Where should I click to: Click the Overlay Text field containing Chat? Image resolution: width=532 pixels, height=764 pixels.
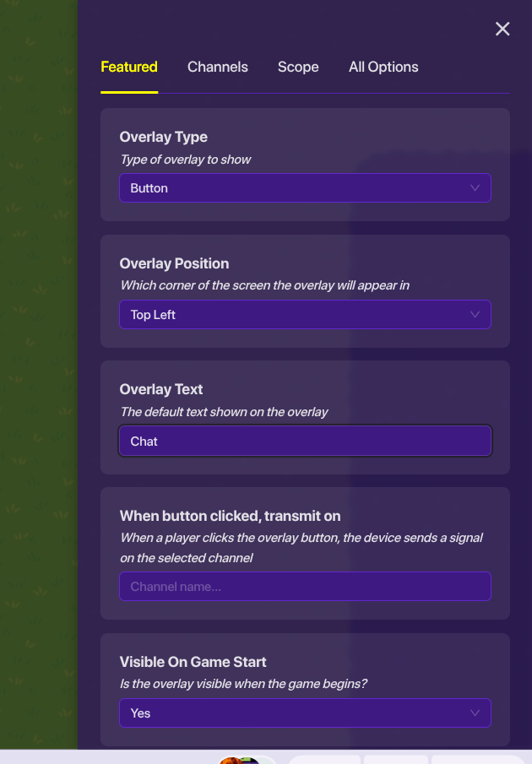click(x=305, y=442)
